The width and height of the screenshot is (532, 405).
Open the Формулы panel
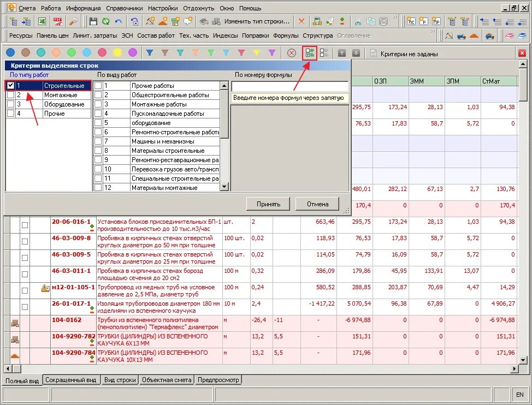click(x=286, y=35)
